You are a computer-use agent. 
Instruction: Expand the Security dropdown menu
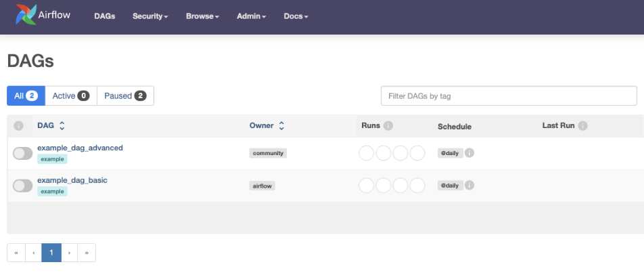[x=150, y=16]
